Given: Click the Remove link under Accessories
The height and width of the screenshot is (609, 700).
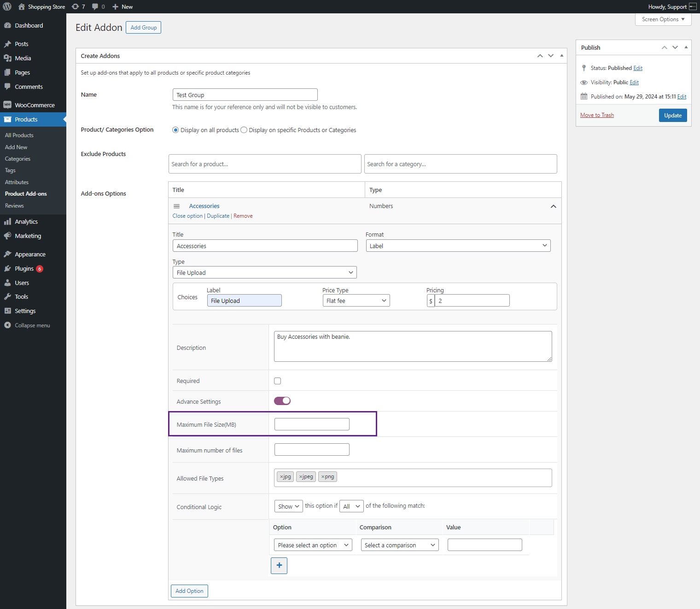Looking at the screenshot, I should point(243,216).
